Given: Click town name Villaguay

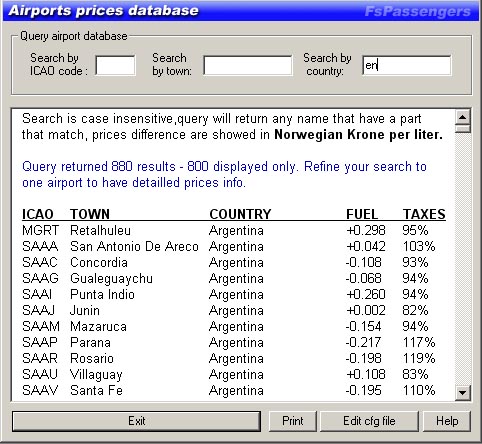Looking at the screenshot, I should 96,375.
